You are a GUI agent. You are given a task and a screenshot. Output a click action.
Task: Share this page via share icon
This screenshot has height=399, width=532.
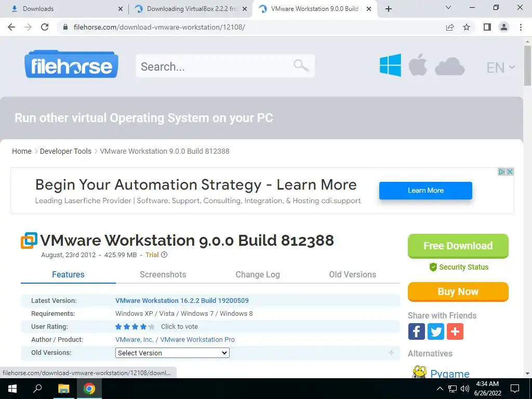(x=450, y=27)
